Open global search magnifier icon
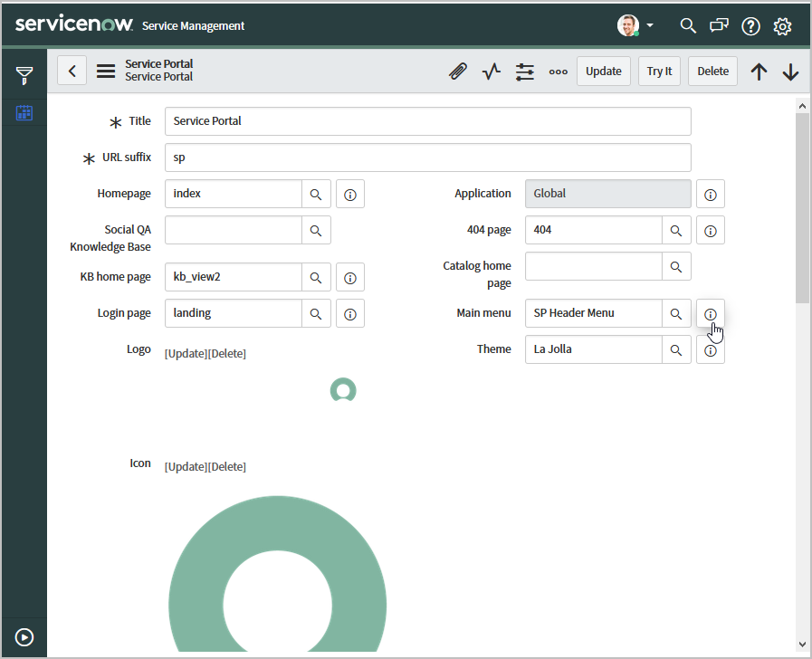812x659 pixels. click(x=688, y=25)
